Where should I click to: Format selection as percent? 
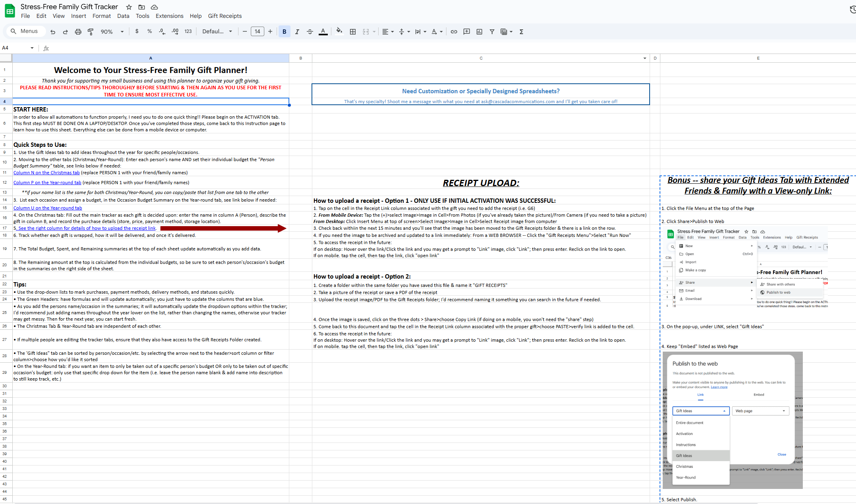[149, 31]
